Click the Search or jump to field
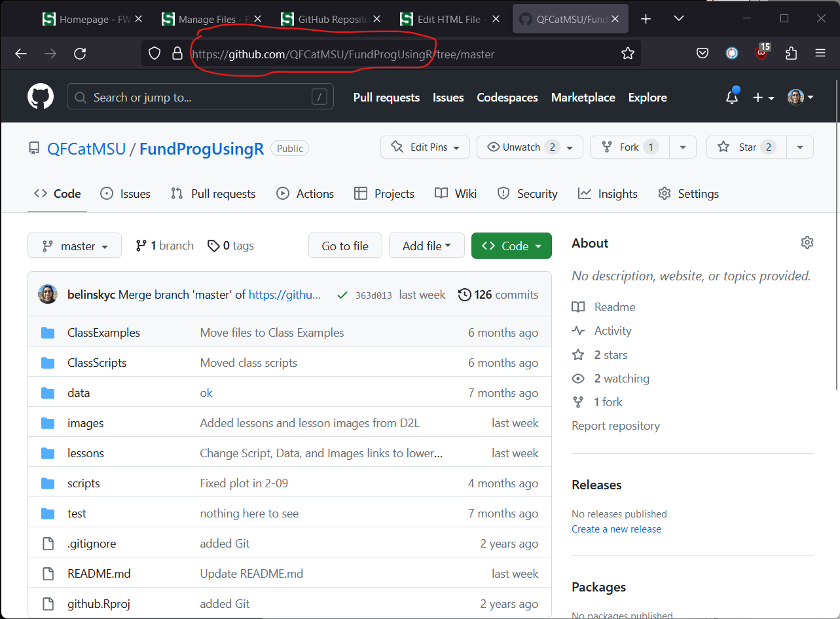 coord(200,98)
